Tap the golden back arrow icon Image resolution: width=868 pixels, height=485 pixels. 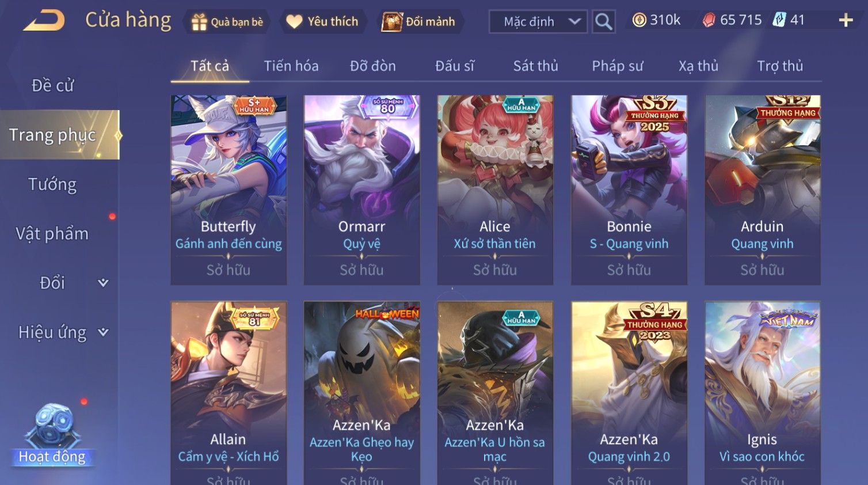point(44,21)
